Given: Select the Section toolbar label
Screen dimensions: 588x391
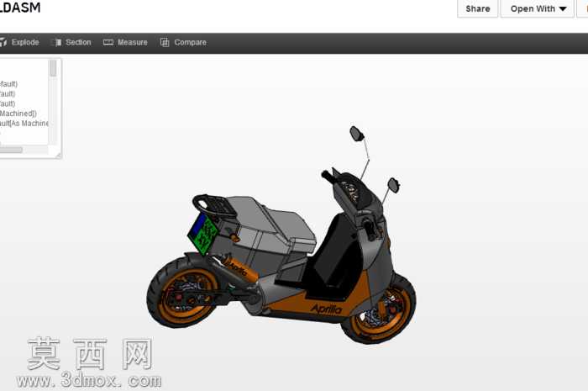Looking at the screenshot, I should coord(78,42).
